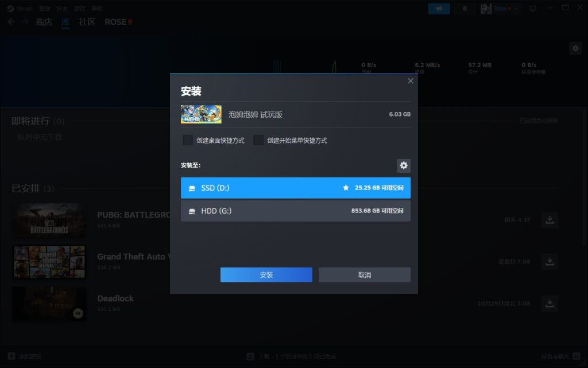The width and height of the screenshot is (588, 368).
Task: Go back with the left arrow
Action: (x=11, y=22)
